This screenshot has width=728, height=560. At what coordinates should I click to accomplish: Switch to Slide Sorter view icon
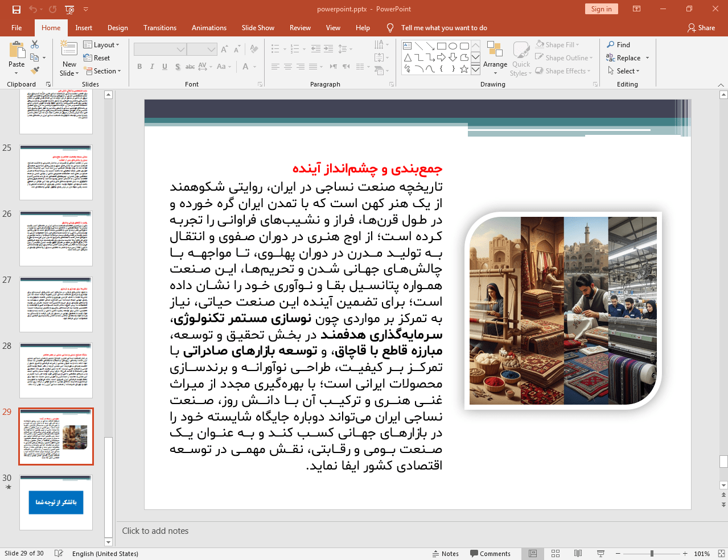pos(556,554)
